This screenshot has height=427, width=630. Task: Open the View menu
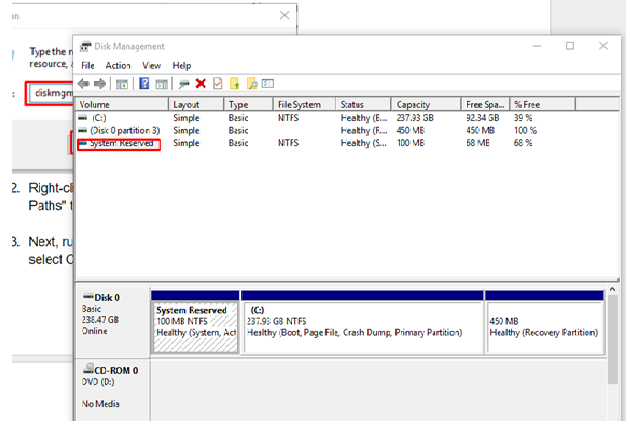pos(151,65)
